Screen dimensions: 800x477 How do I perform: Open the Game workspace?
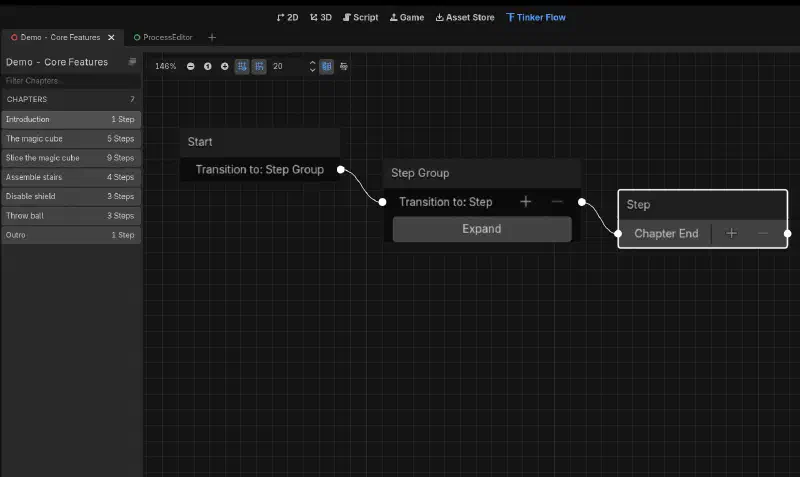pos(407,17)
